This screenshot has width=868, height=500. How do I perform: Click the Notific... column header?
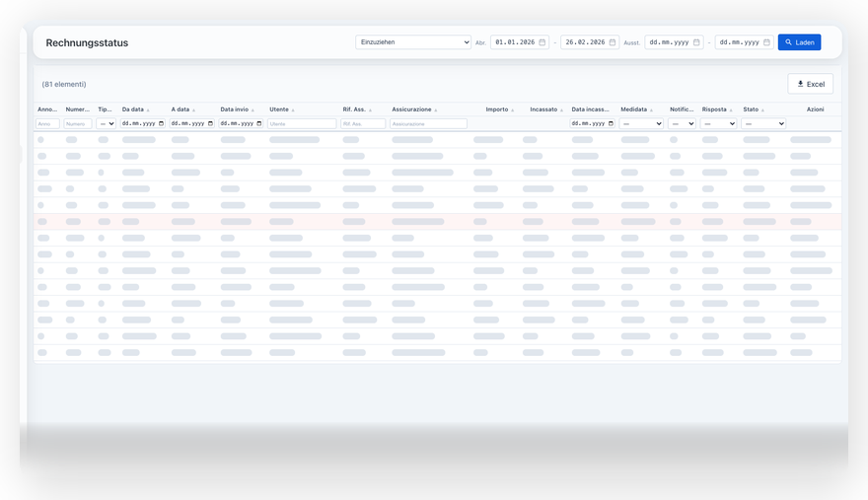click(682, 109)
